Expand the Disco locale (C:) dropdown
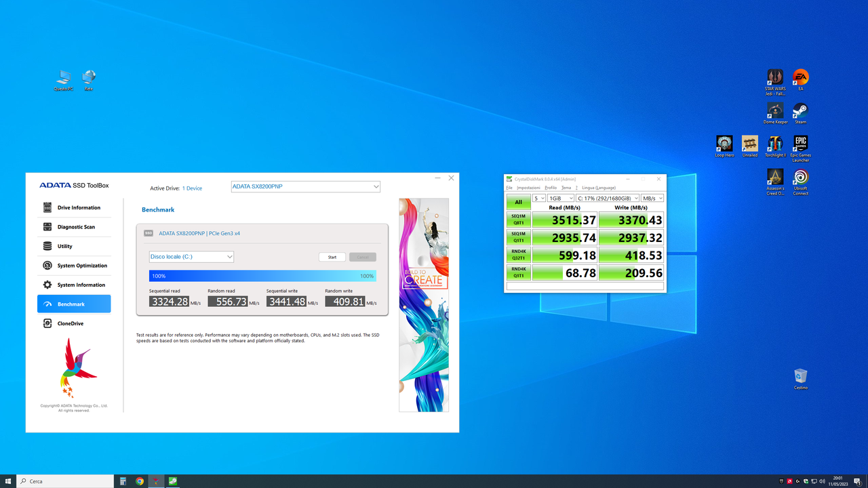This screenshot has height=488, width=868. pyautogui.click(x=191, y=256)
